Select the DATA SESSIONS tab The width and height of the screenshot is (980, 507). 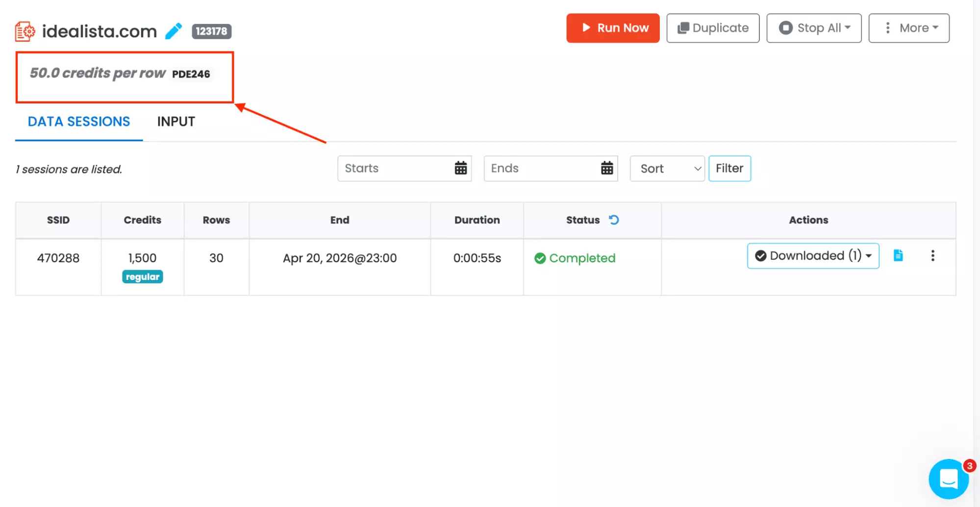point(79,122)
